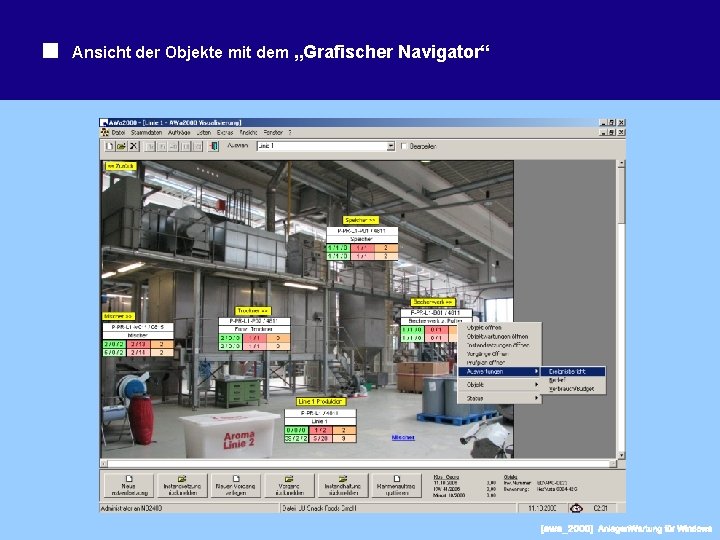
Task: Open the Auswahl dropdown showing Linie 1
Action: point(390,146)
